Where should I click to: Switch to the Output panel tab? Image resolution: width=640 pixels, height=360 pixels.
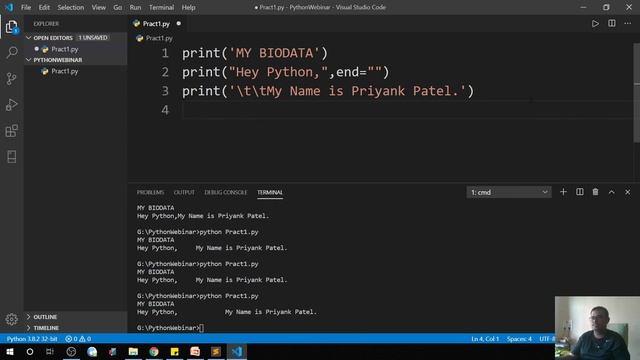coord(184,192)
